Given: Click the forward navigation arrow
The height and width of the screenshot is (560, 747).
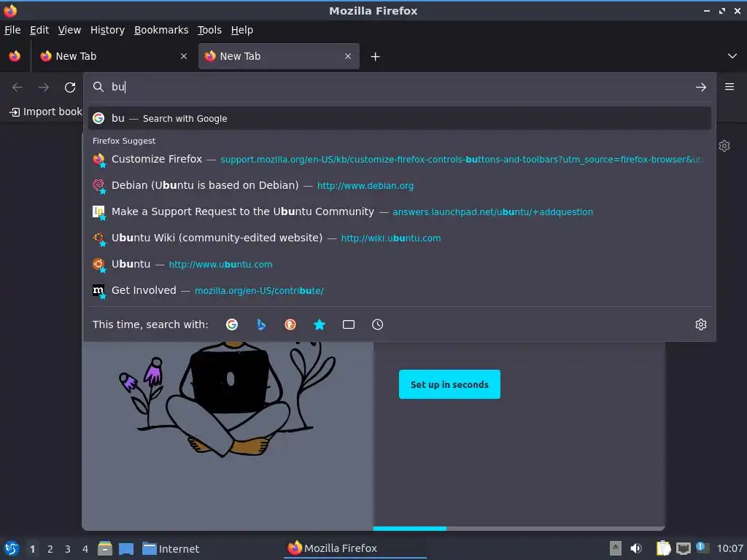Looking at the screenshot, I should (x=43, y=87).
